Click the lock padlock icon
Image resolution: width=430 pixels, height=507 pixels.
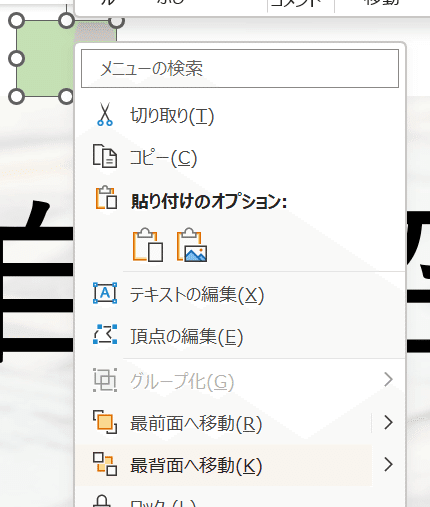102,501
